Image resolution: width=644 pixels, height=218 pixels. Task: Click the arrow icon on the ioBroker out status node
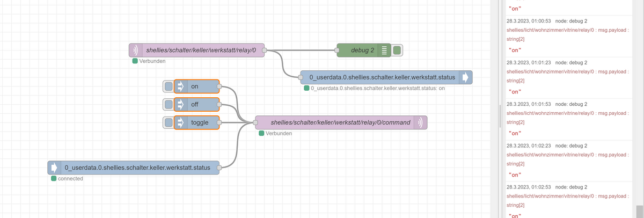(x=465, y=78)
